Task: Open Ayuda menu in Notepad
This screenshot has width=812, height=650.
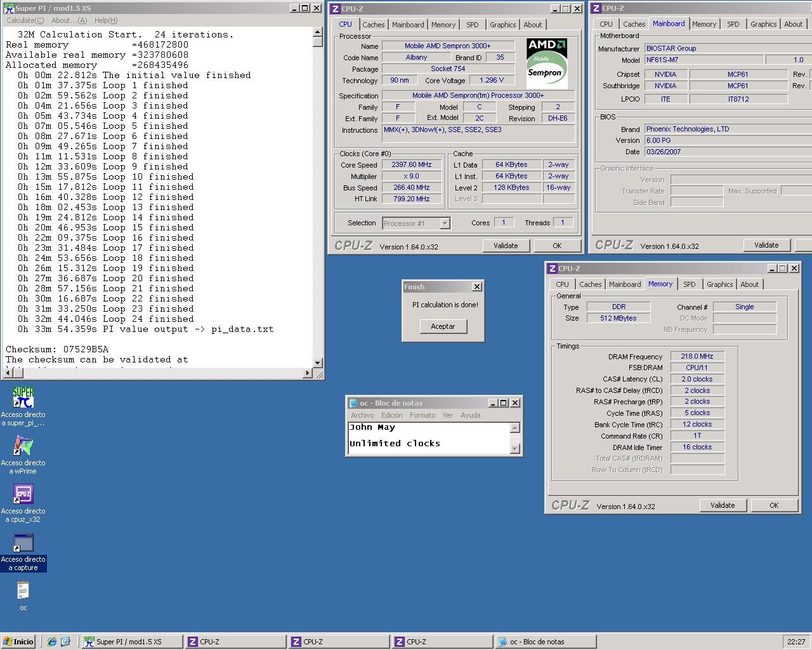Action: point(470,415)
